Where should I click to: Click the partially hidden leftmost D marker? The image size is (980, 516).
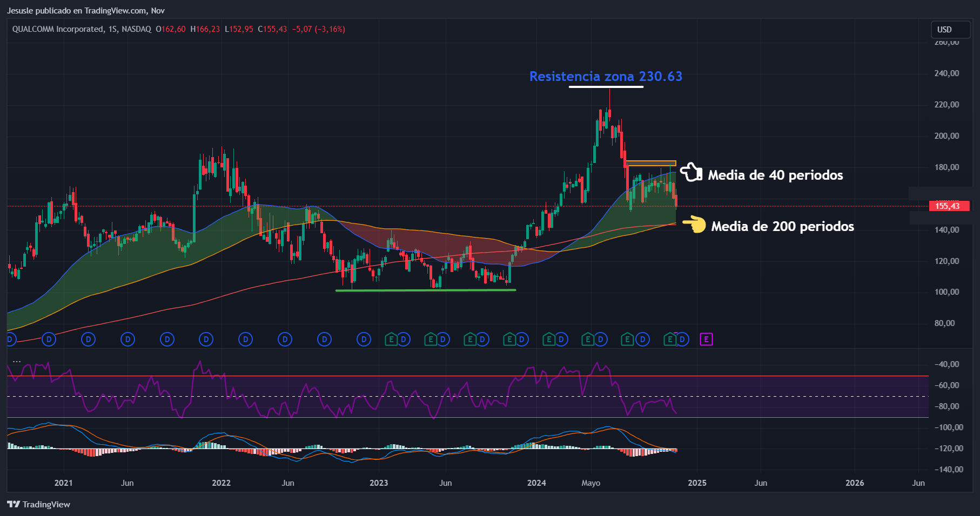[x=10, y=340]
